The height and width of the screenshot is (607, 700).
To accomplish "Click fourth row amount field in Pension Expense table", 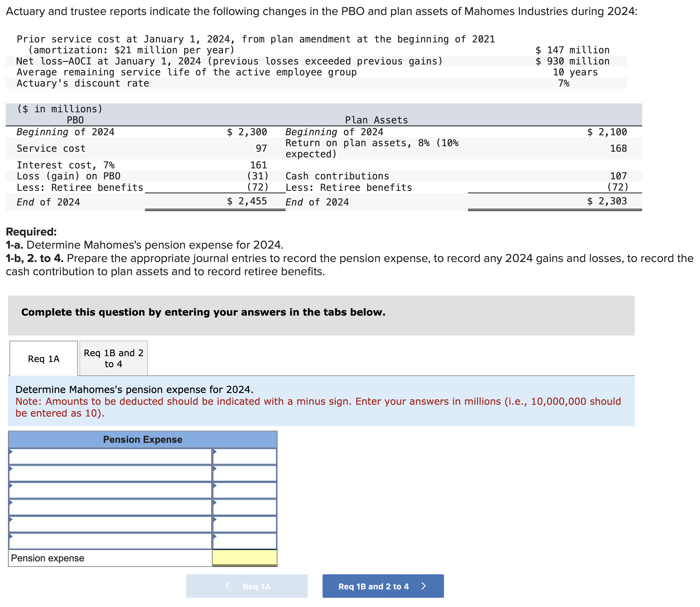I will [245, 507].
